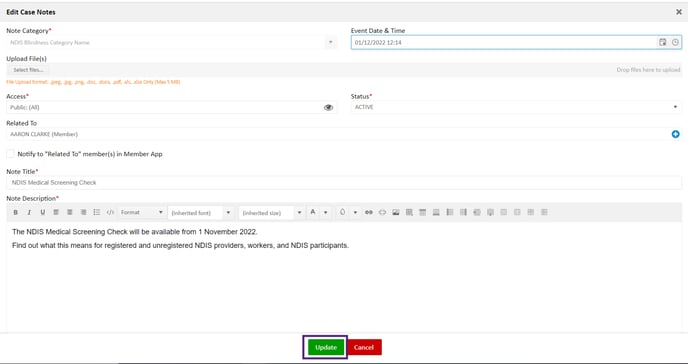Open the Format paragraph style dropdown

[142, 212]
